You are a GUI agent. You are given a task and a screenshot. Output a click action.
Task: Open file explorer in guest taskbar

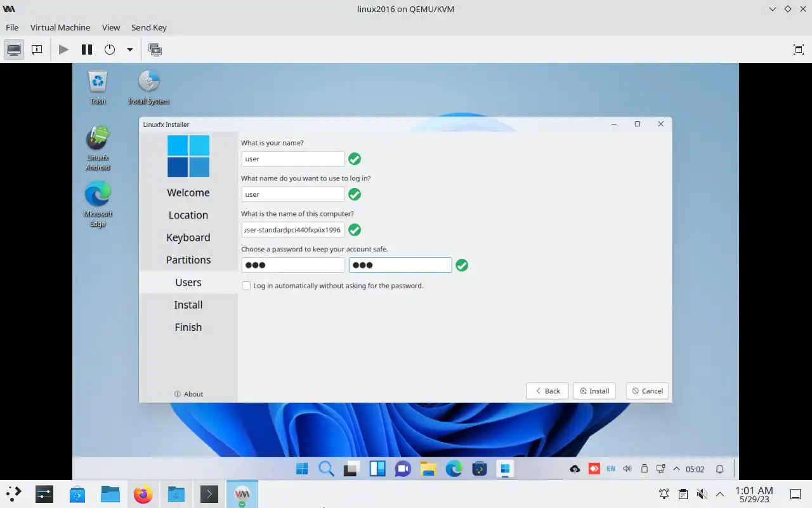click(428, 469)
